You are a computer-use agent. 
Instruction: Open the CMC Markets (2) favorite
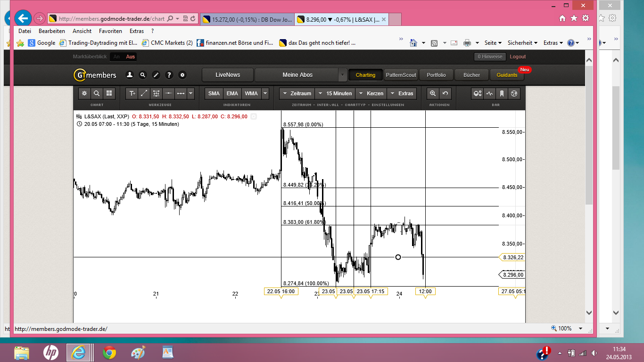tap(167, 43)
